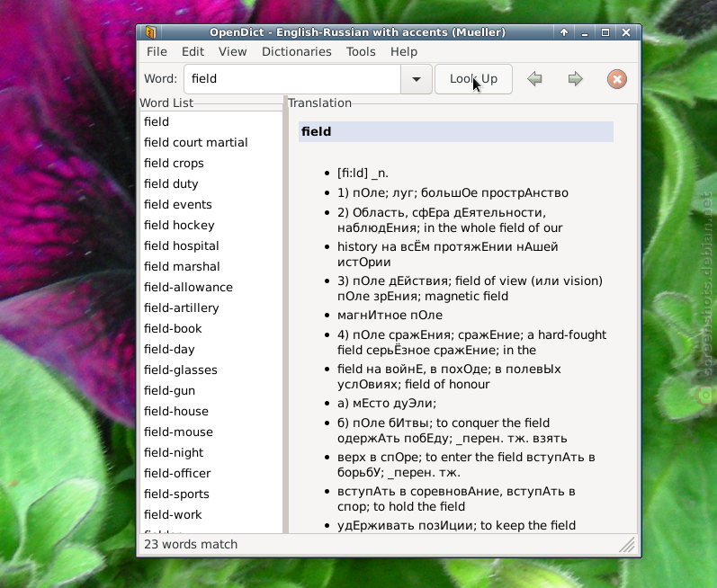Select 'field-mouse' in the word list
The width and height of the screenshot is (717, 588).
pyautogui.click(x=211, y=432)
